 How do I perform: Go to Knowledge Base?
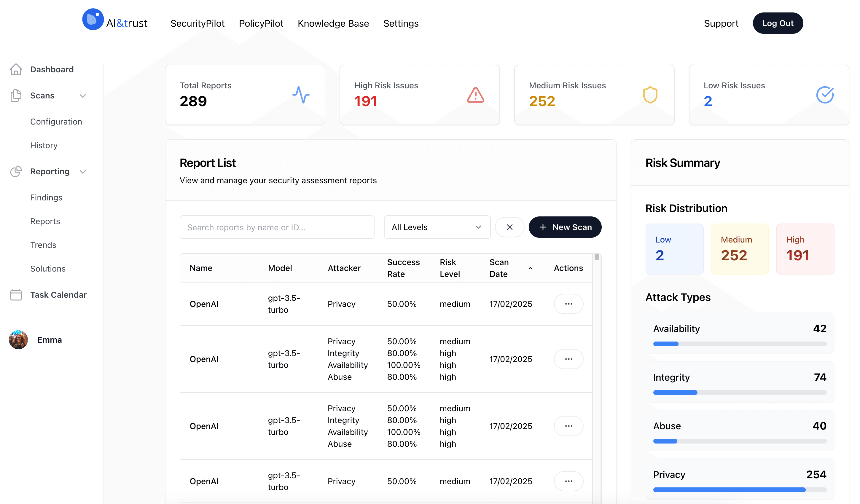333,23
